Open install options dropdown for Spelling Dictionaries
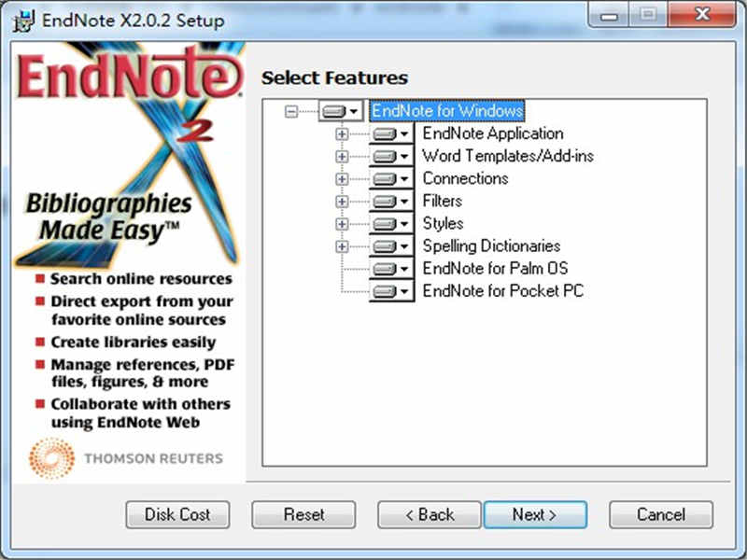 391,246
